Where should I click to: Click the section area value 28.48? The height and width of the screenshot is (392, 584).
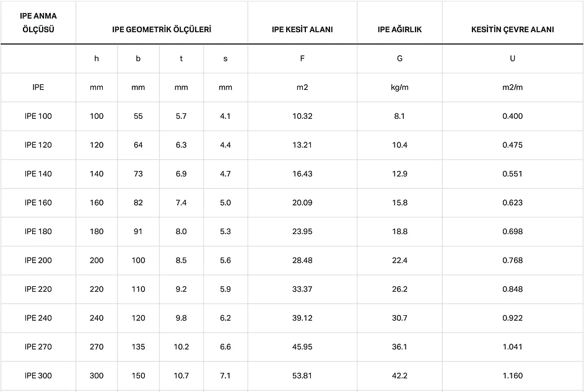coord(302,260)
